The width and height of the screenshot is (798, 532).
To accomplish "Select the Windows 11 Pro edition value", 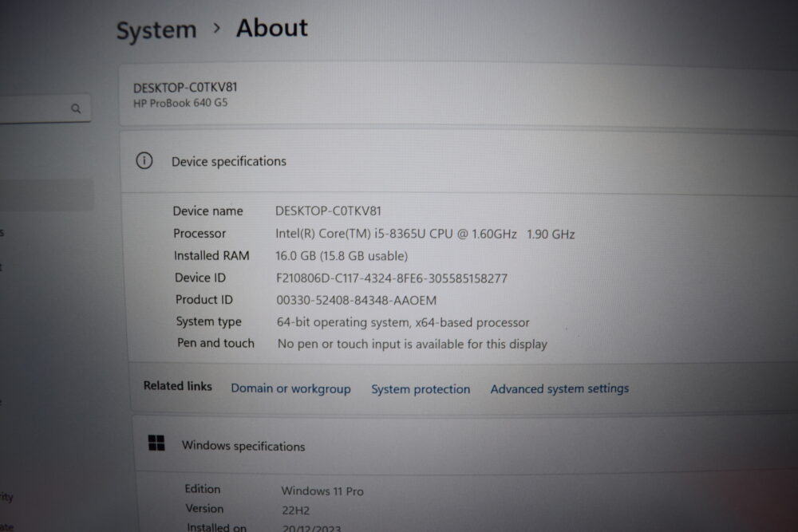I will (322, 491).
